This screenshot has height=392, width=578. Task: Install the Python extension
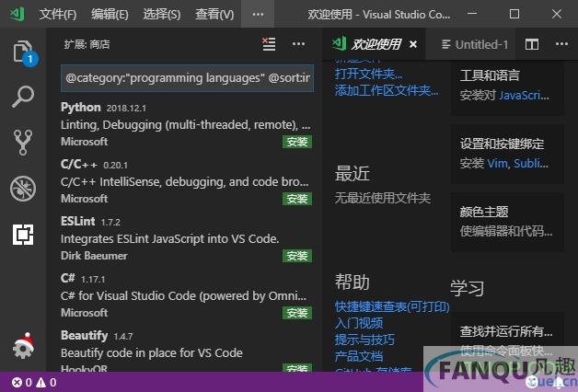tap(297, 142)
